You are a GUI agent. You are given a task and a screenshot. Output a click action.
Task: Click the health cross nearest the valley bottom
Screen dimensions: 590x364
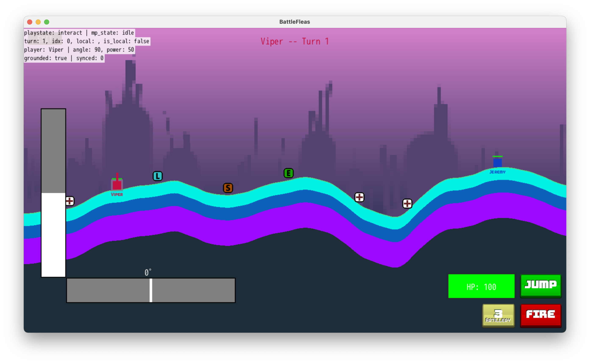point(407,204)
